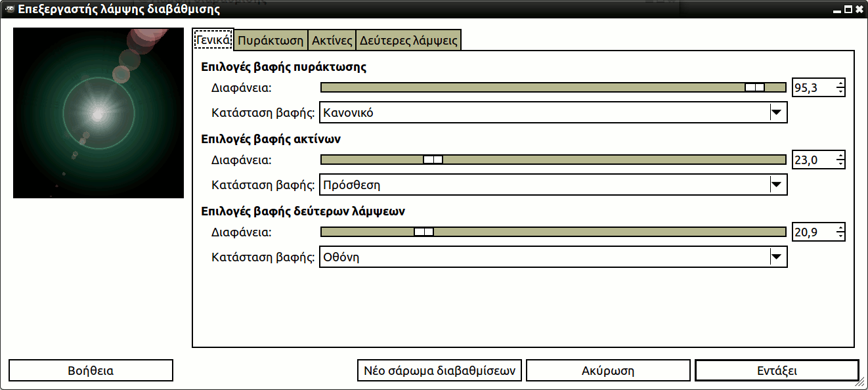Viewport: 868px width, 390px height.
Task: Increase glow opacity with the up arrow
Action: pyautogui.click(x=840, y=83)
